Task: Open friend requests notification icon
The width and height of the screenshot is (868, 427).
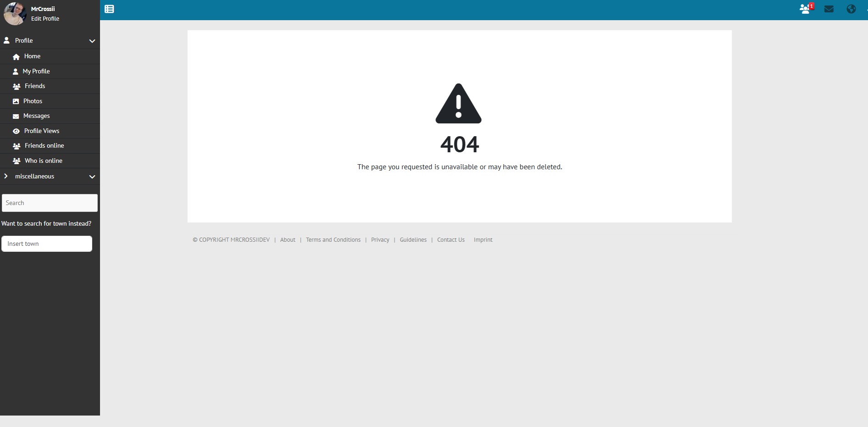Action: [805, 9]
